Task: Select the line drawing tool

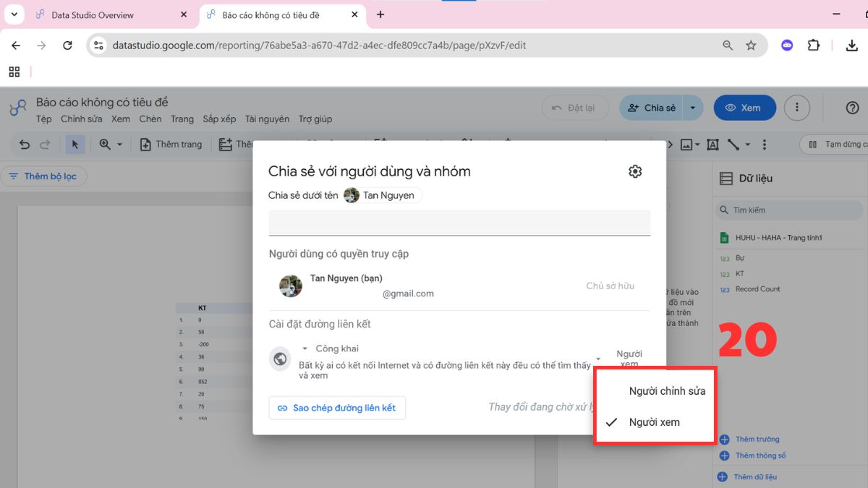Action: [733, 145]
